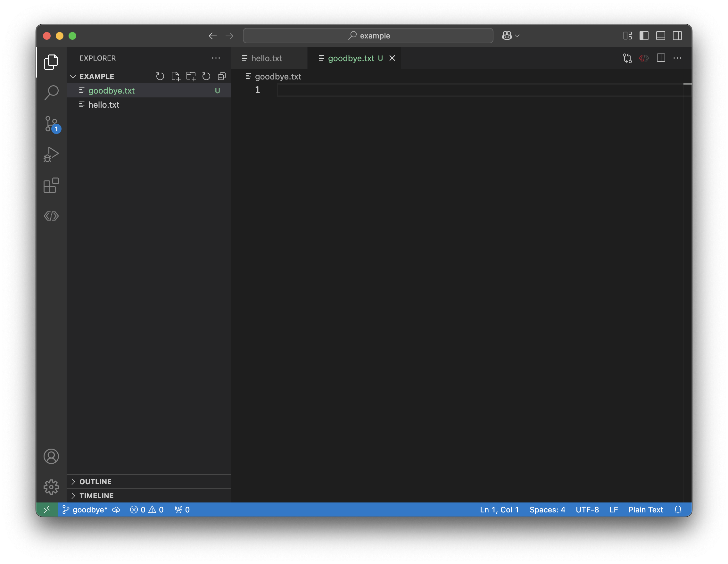
Task: Split the editor to the right
Action: 661,58
